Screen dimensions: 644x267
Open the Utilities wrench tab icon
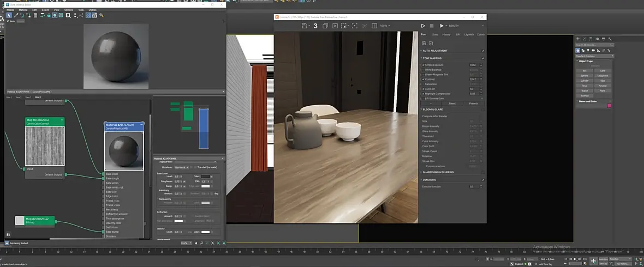(610, 39)
